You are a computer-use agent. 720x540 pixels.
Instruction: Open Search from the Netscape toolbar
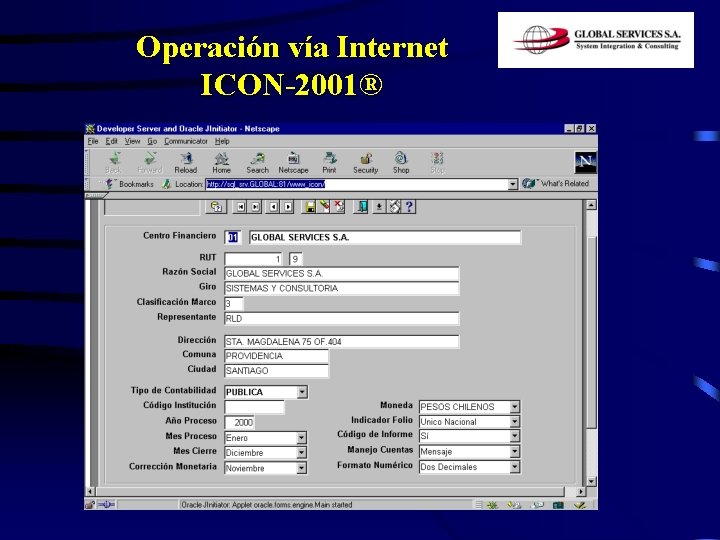tap(257, 163)
